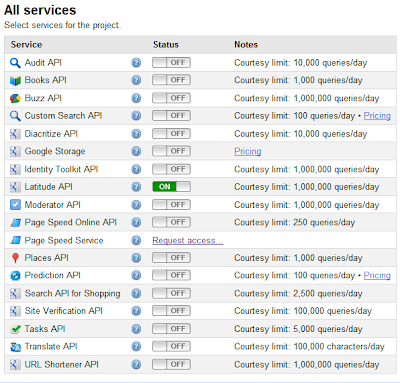
Task: Open help icon for Prediction API
Action: (136, 275)
